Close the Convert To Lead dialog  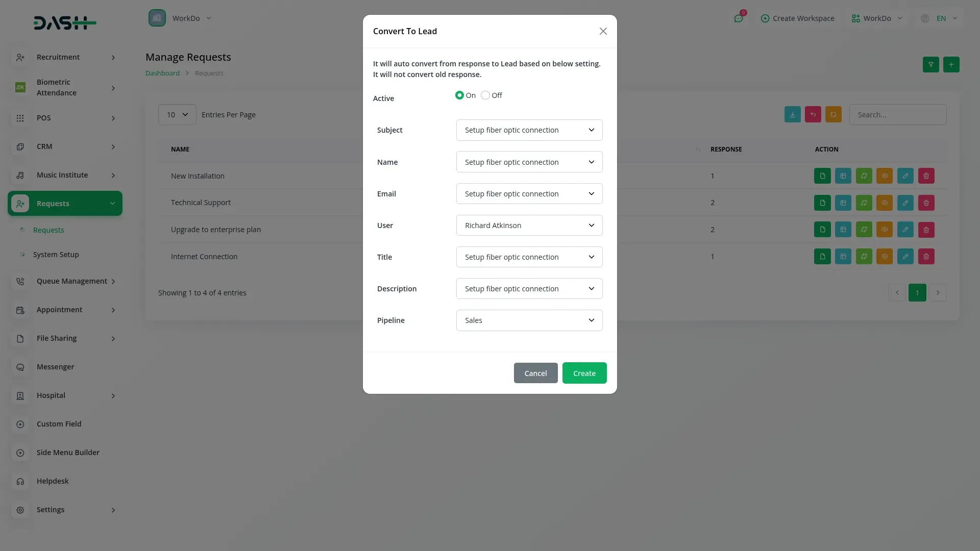[603, 32]
